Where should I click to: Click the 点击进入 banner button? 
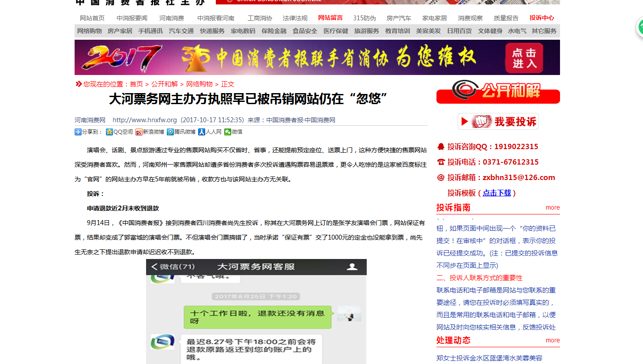[523, 57]
